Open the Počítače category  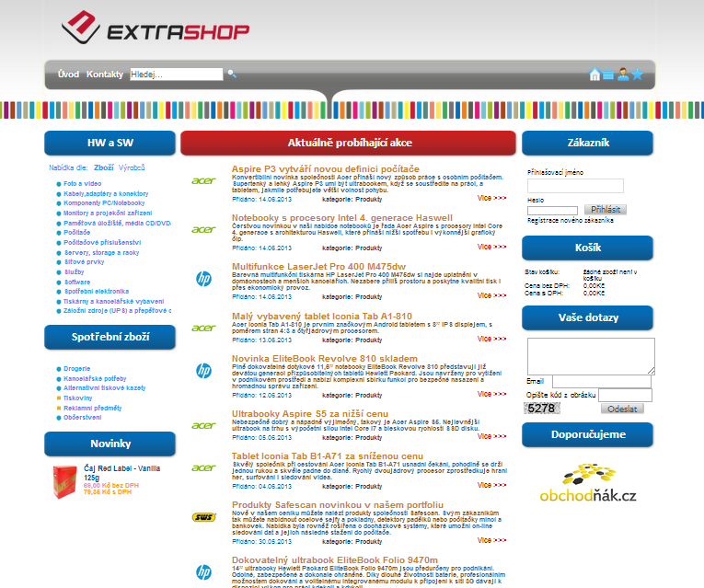coord(76,233)
